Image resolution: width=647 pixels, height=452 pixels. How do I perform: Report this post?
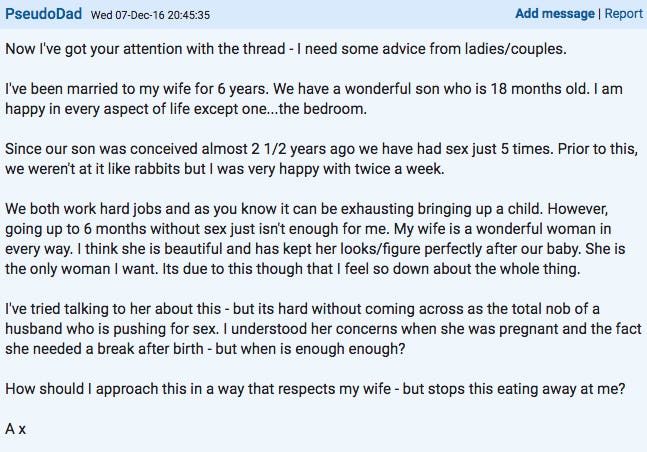coord(623,14)
